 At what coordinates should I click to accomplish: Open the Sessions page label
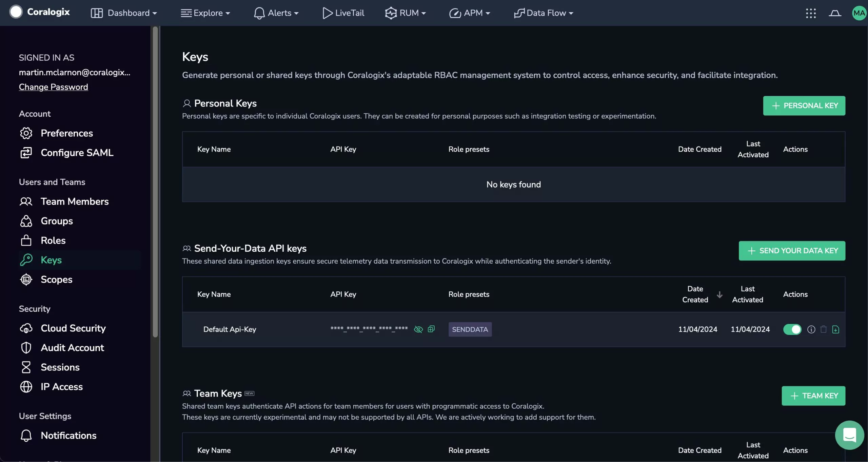(60, 367)
